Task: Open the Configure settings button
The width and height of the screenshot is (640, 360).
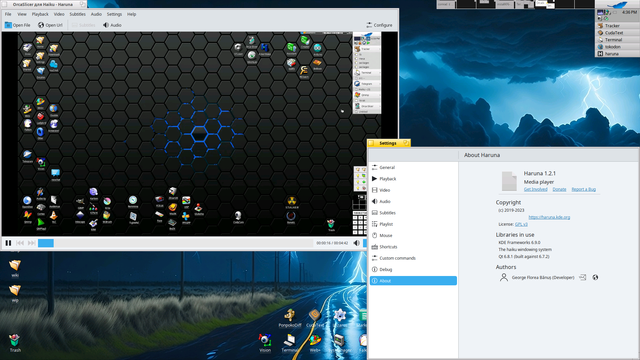Action: 379,25
